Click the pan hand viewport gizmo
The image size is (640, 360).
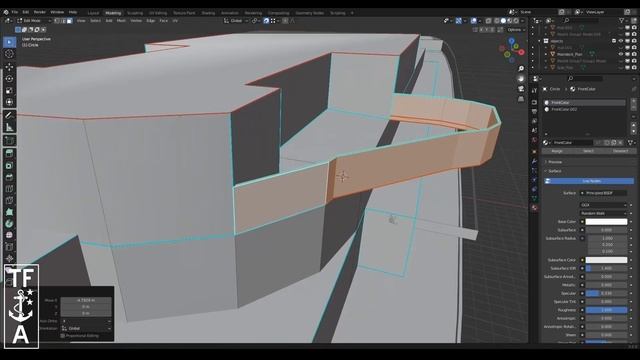[x=521, y=78]
